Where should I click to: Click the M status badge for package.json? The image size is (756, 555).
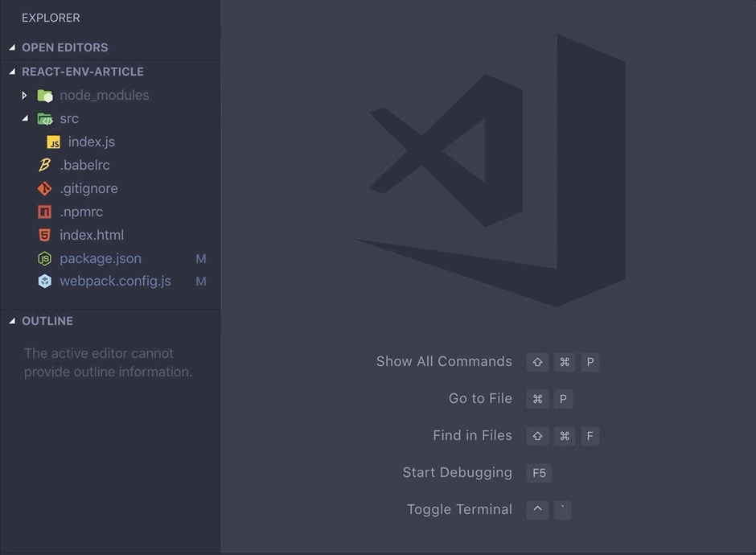(201, 259)
